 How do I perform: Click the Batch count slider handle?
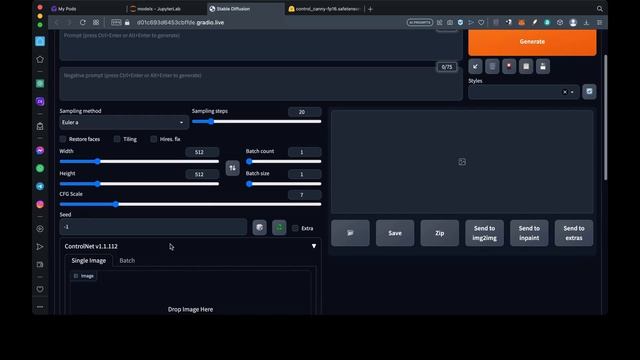click(x=249, y=161)
